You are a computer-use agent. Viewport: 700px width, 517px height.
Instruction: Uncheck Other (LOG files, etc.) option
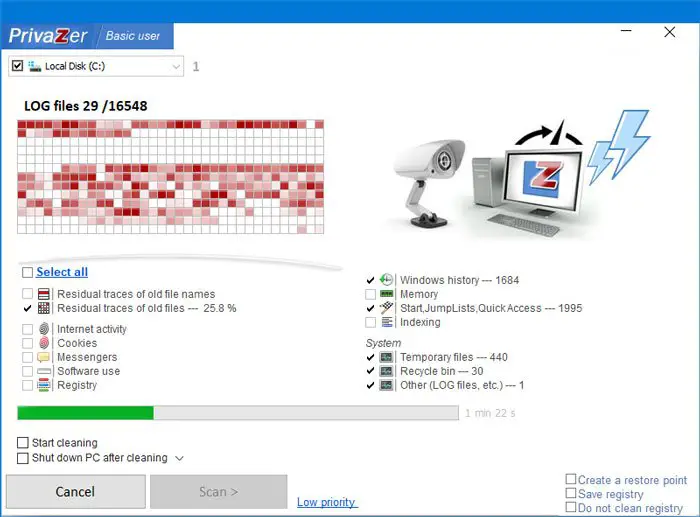click(370, 385)
